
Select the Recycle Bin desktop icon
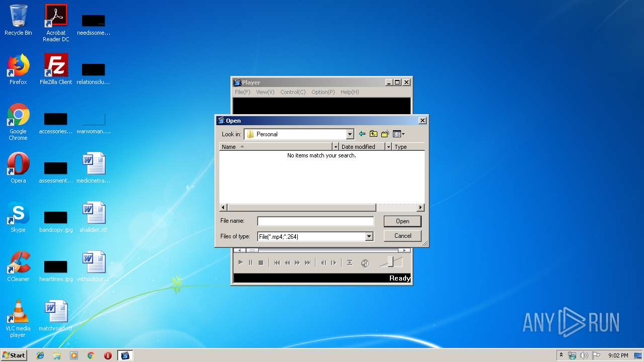click(18, 21)
